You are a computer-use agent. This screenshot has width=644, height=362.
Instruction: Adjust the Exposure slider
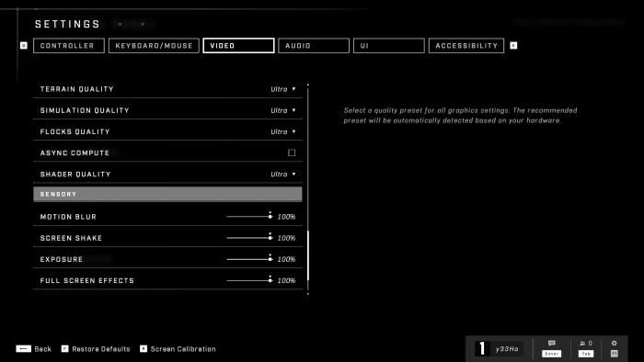point(249,259)
